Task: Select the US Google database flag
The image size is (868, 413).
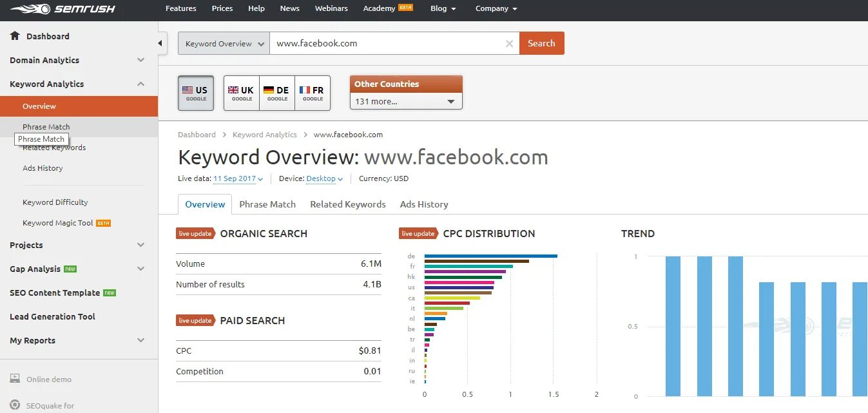Action: [196, 93]
